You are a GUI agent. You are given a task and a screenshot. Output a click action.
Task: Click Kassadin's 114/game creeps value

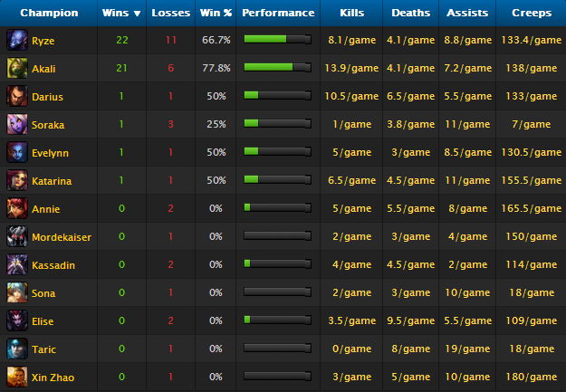pyautogui.click(x=532, y=265)
